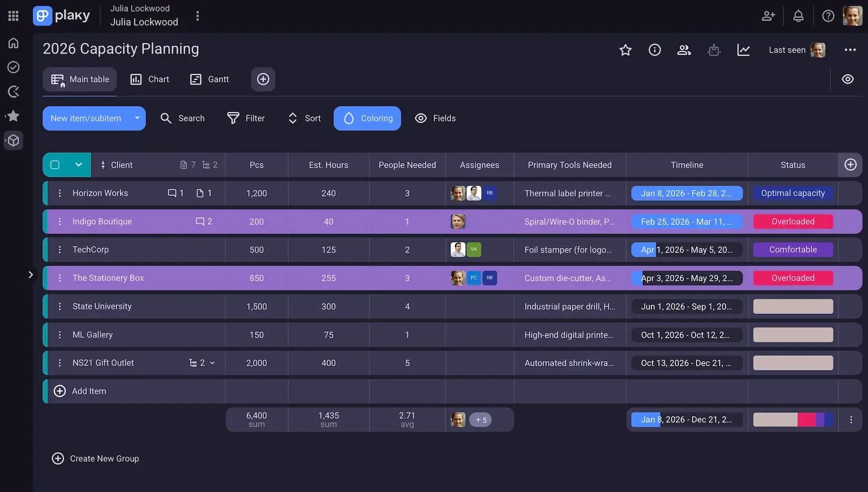Click the add view plus button

pyautogui.click(x=263, y=80)
